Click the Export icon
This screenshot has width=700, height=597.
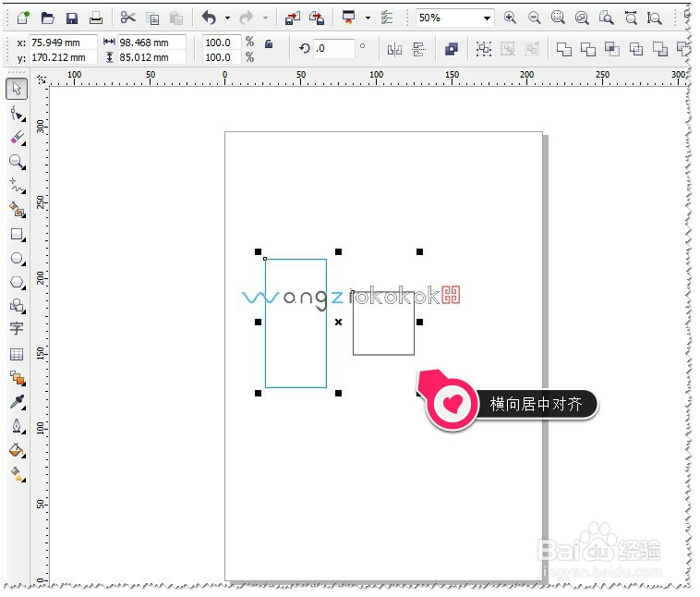317,18
